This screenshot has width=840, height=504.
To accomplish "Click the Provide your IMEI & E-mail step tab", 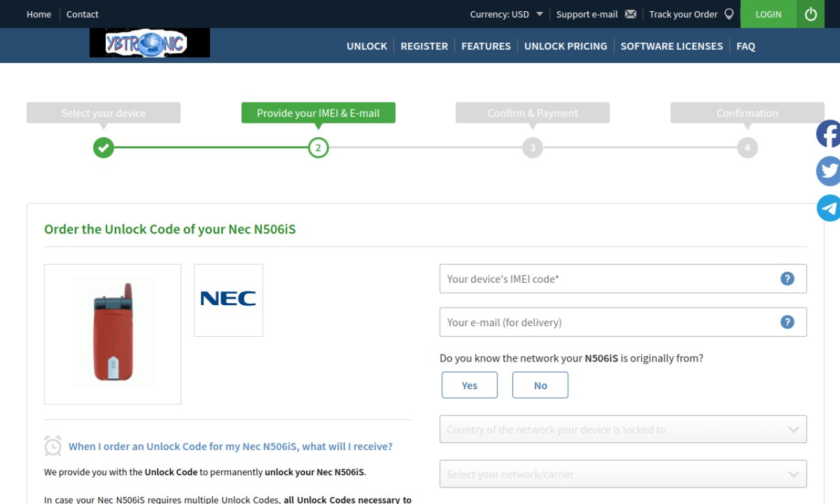I will [x=318, y=113].
